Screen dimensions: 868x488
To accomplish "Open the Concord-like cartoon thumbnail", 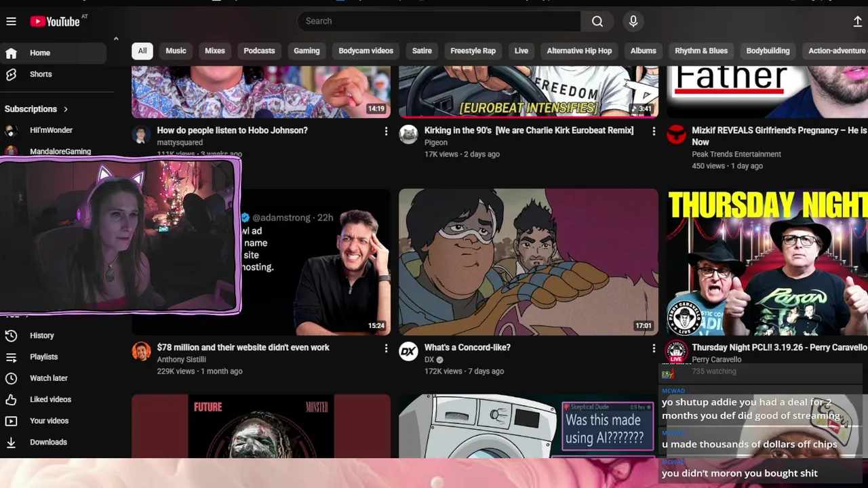I will click(528, 262).
